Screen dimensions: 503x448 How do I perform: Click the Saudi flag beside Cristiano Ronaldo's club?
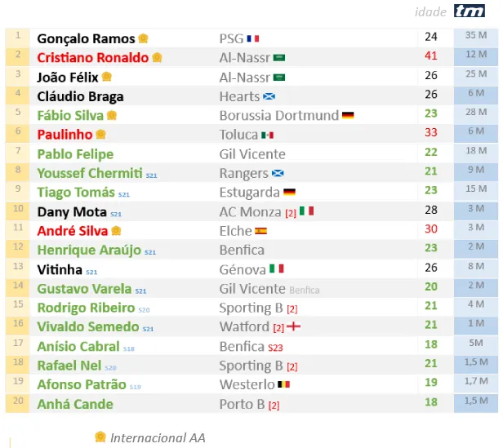point(279,58)
